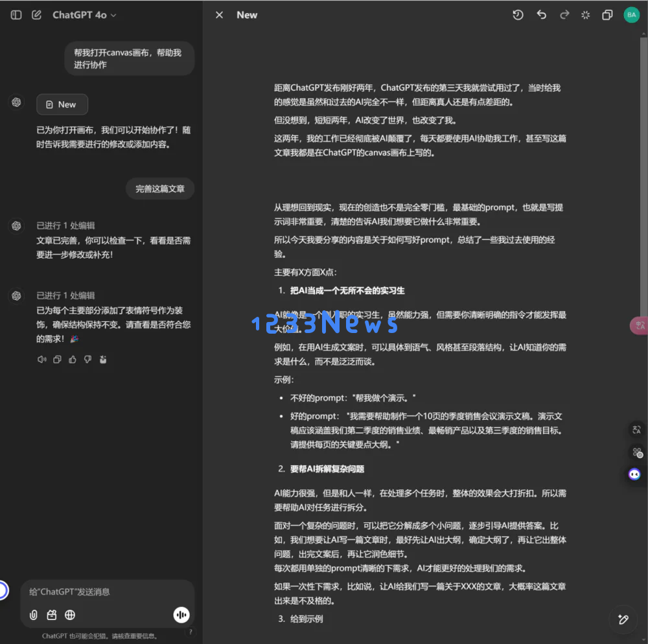Screen dimensions: 648x644
Task: Click heading "要帮AI拆解复杂问题"
Action: [x=327, y=469]
